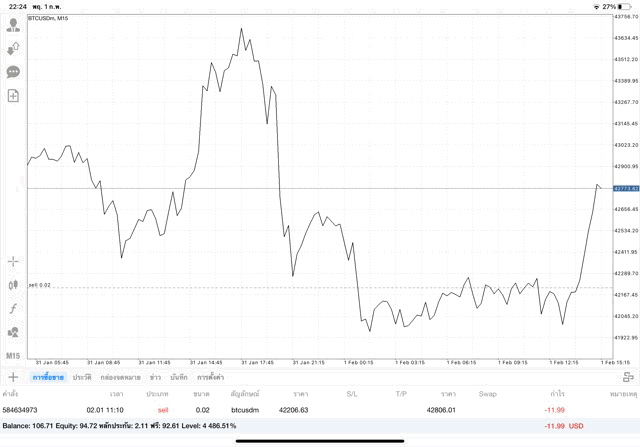Open the ข่าว (News) tab
This screenshot has width=640, height=447.
pyautogui.click(x=155, y=377)
